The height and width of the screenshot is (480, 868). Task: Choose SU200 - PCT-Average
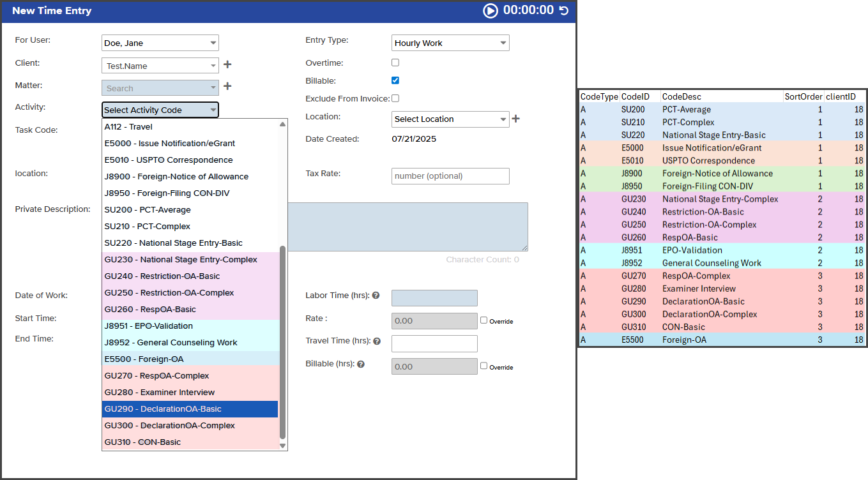pos(190,210)
